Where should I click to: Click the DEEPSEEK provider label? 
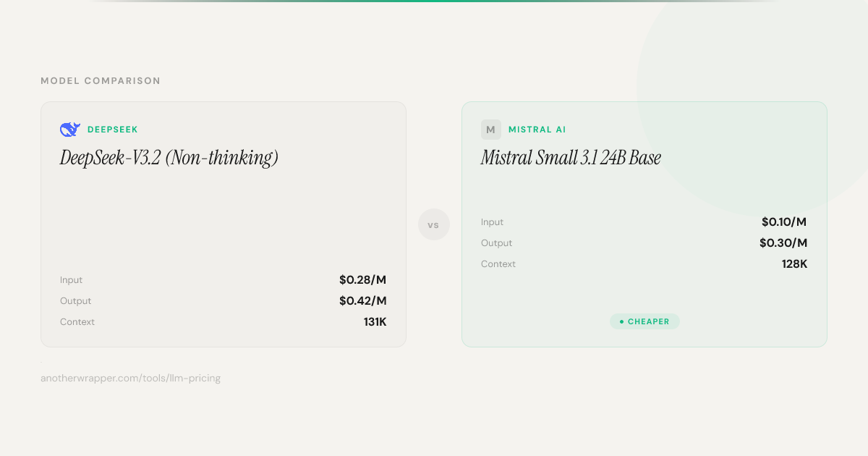(x=112, y=130)
